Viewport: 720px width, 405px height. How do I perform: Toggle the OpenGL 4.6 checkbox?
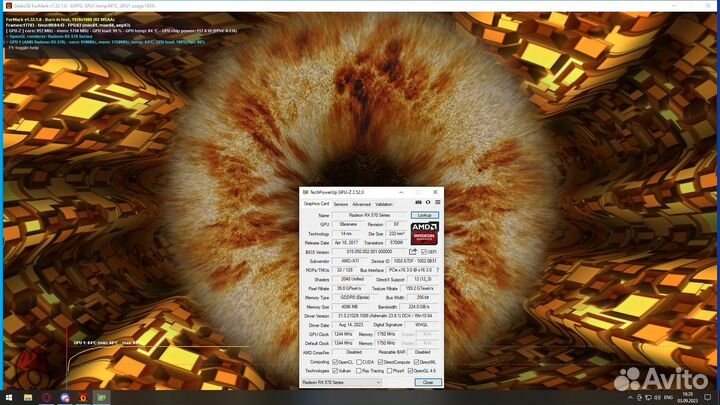pyautogui.click(x=411, y=371)
